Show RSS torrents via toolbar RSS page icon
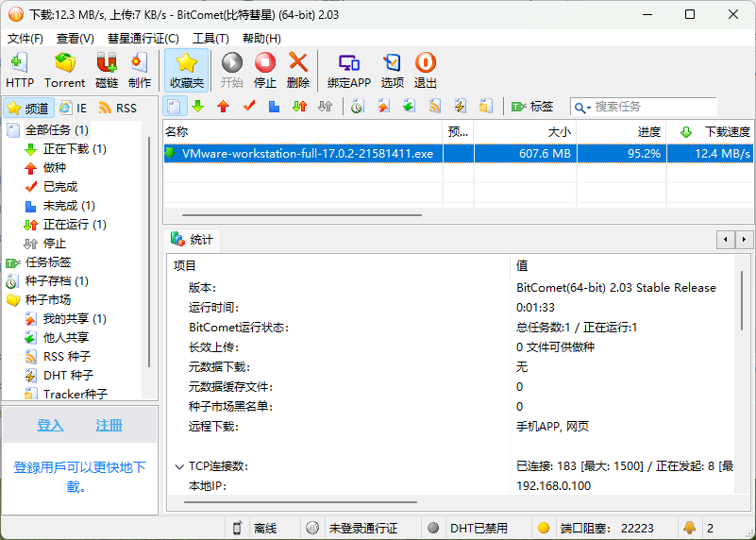 pos(434,106)
